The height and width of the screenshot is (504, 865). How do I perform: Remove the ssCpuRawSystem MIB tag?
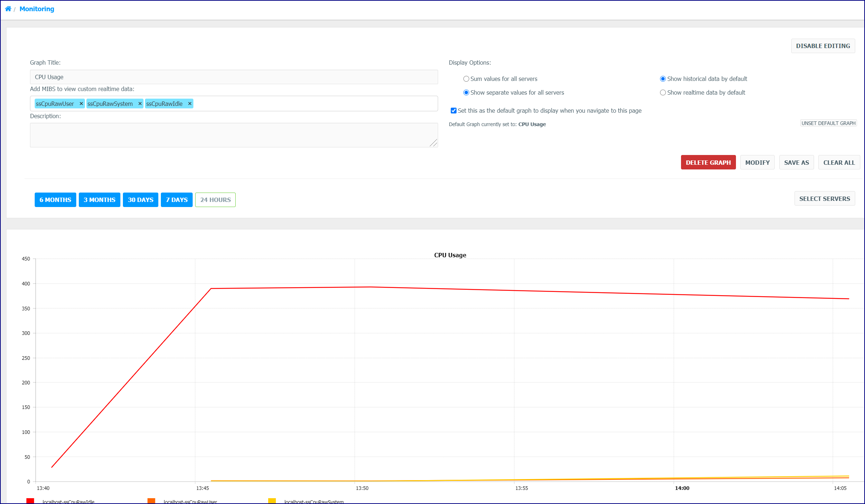coord(140,104)
